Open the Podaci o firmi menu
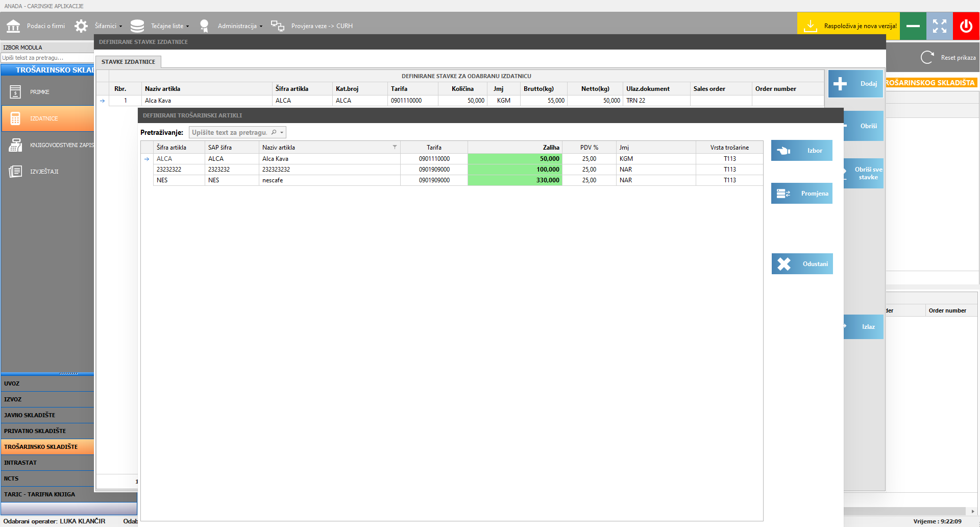This screenshot has height=527, width=980. point(46,26)
